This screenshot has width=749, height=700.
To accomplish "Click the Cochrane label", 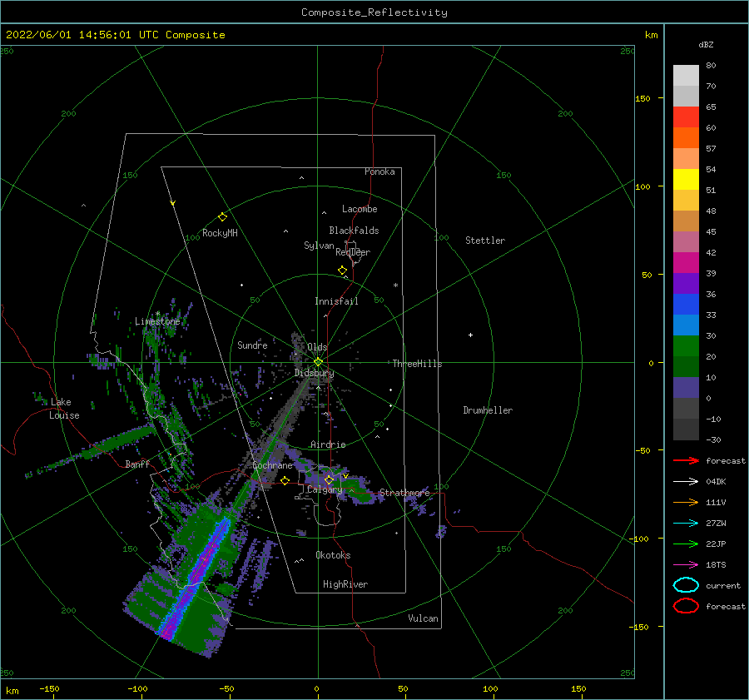I will pyautogui.click(x=272, y=465).
